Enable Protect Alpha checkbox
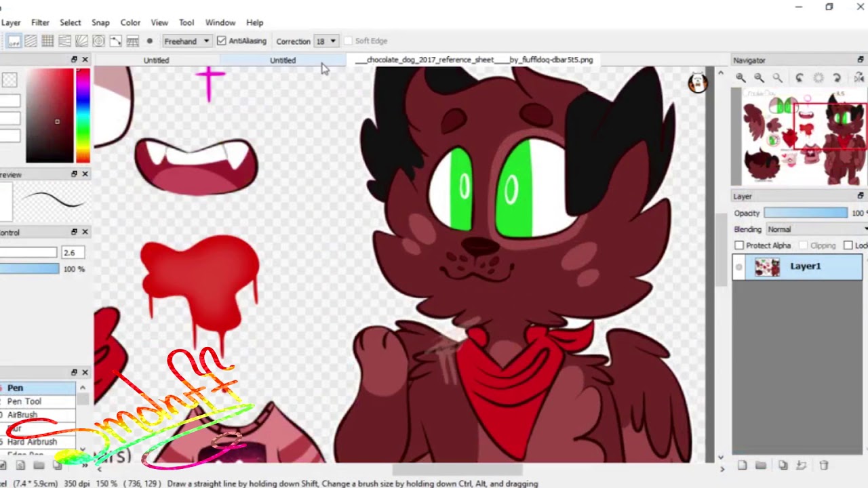Screen dimensions: 868x488 pos(739,245)
